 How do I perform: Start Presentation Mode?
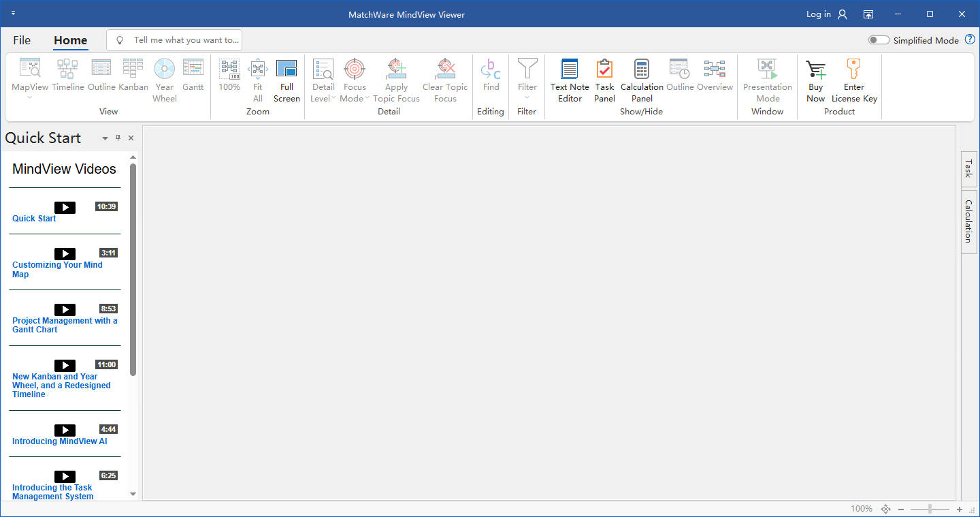[x=768, y=80]
